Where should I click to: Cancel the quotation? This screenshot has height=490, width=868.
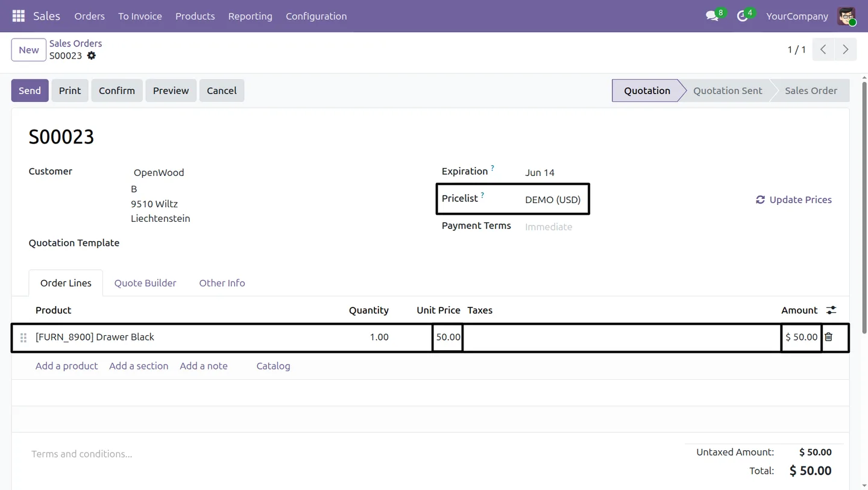pyautogui.click(x=222, y=90)
